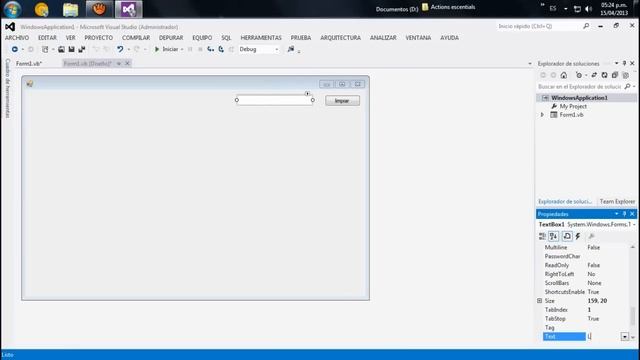Click the Events lightning bolt icon
Image resolution: width=640 pixels, height=360 pixels.
tap(578, 236)
